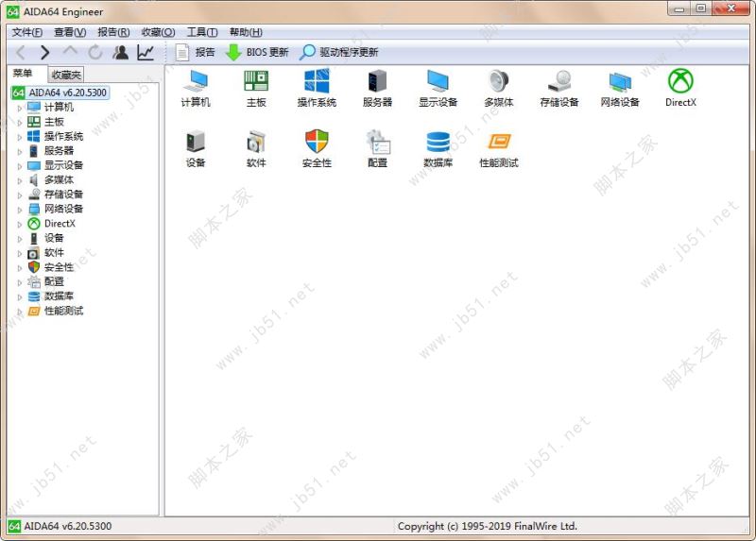
Task: Click the FinalWire copyright text in status bar
Action: coord(488,526)
